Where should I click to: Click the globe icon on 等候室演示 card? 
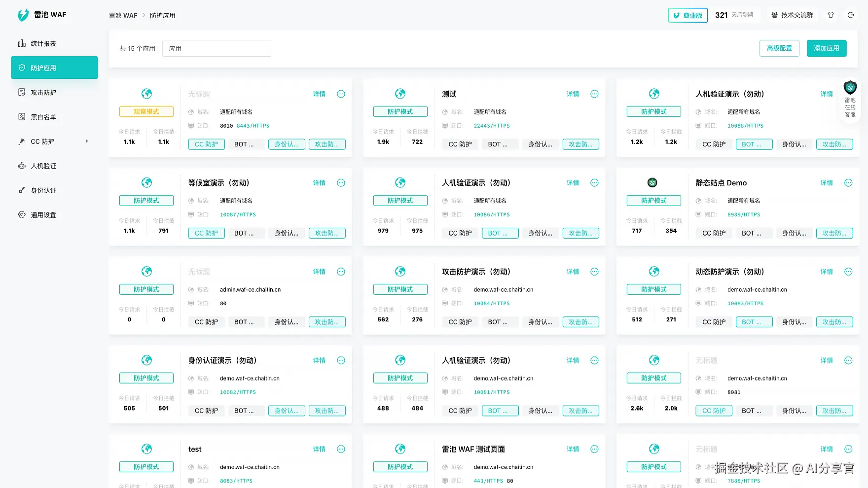tap(146, 182)
